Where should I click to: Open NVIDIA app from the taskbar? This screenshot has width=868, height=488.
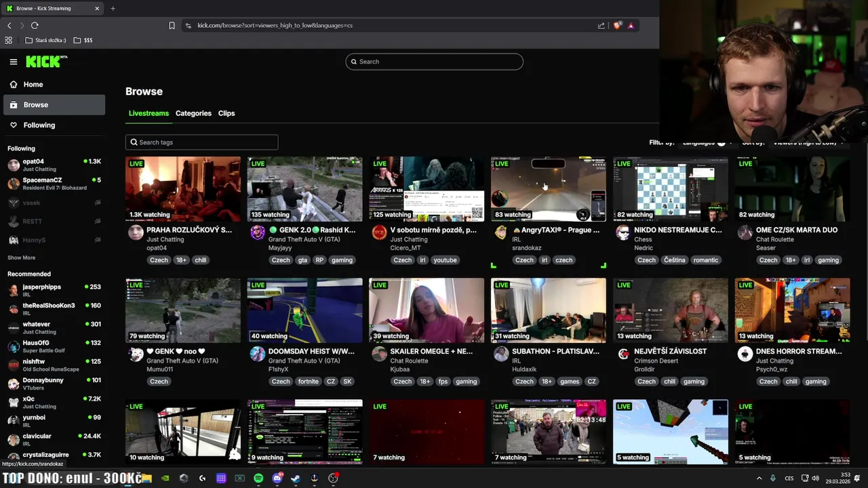coord(165,479)
